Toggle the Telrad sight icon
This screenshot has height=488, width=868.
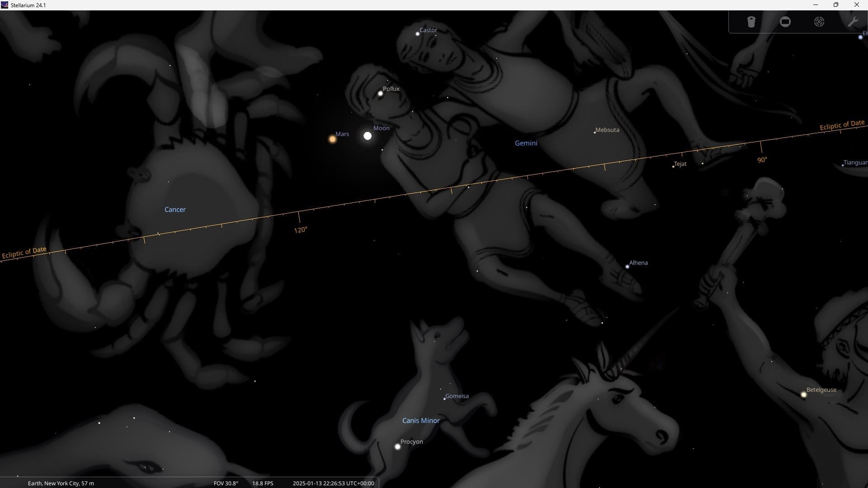point(819,22)
